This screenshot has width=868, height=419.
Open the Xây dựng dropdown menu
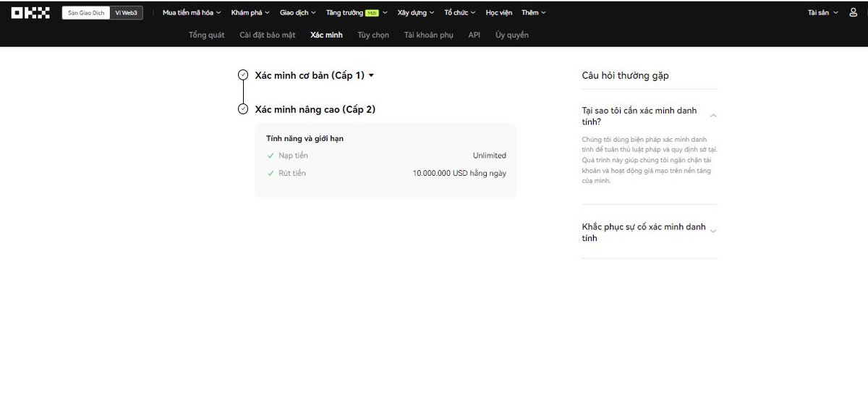pos(416,13)
